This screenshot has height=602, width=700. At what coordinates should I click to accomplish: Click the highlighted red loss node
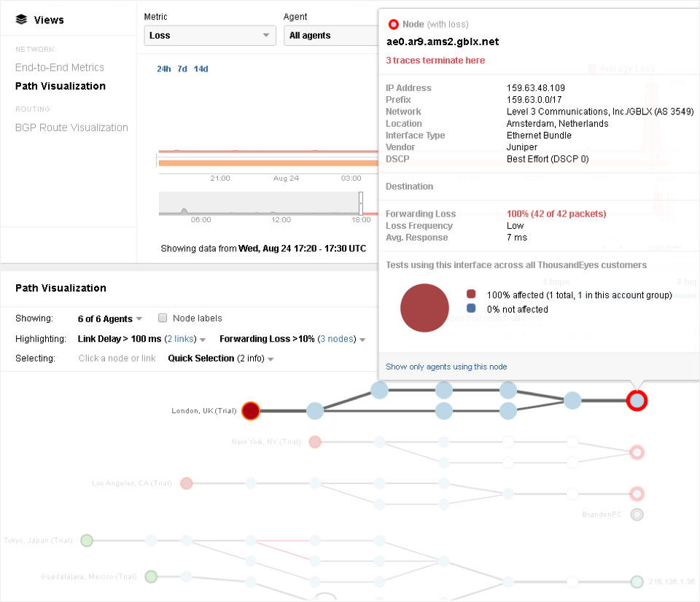(x=637, y=400)
